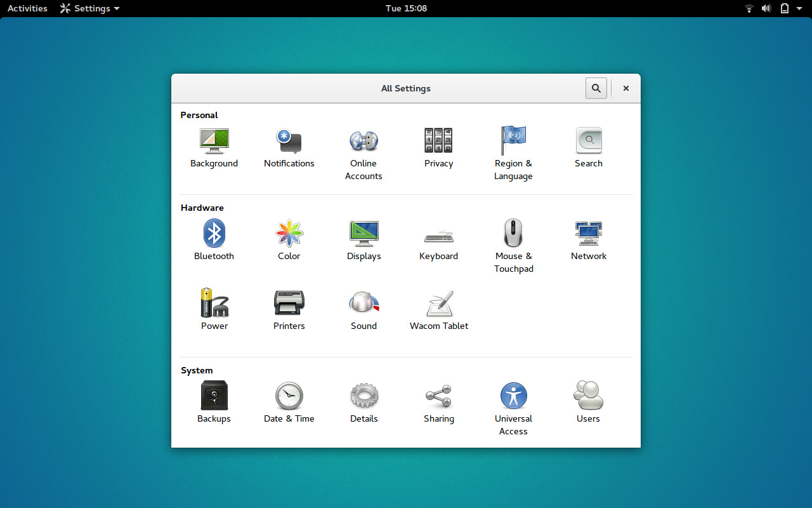Open Color management panel

289,240
